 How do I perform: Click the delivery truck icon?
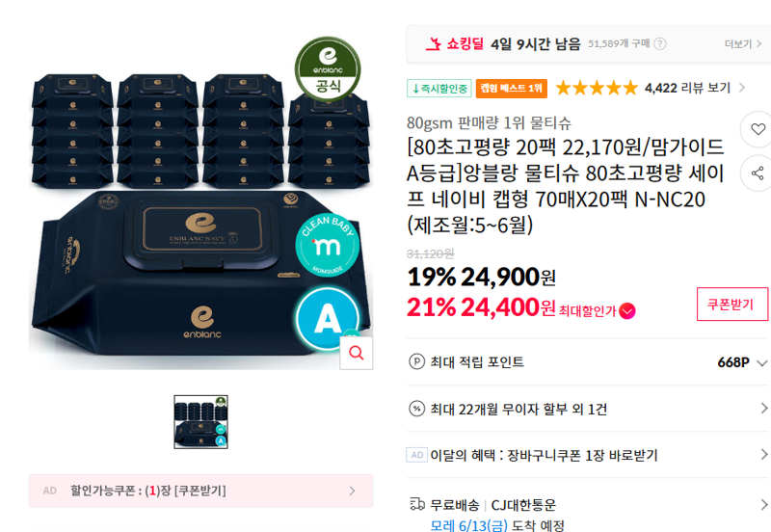pyautogui.click(x=417, y=504)
